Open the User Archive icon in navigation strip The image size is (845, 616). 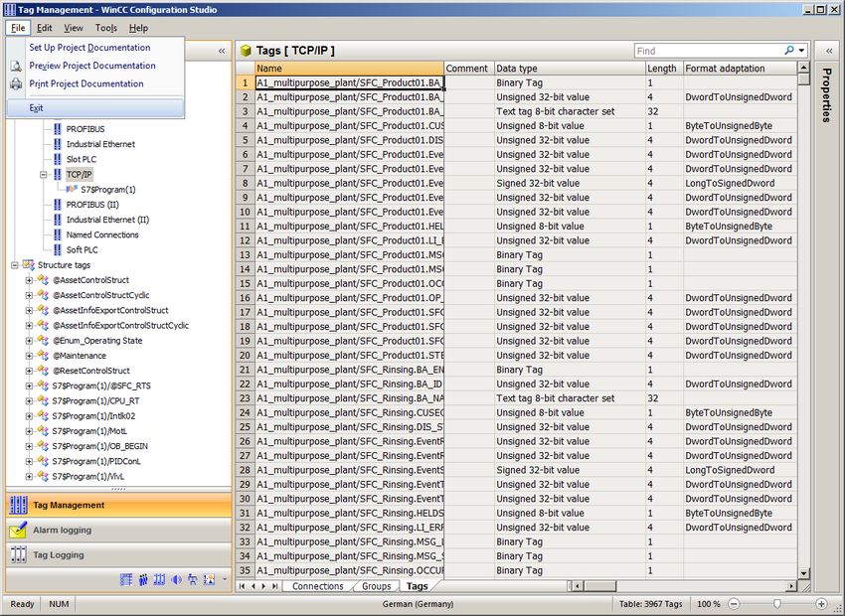(159, 579)
